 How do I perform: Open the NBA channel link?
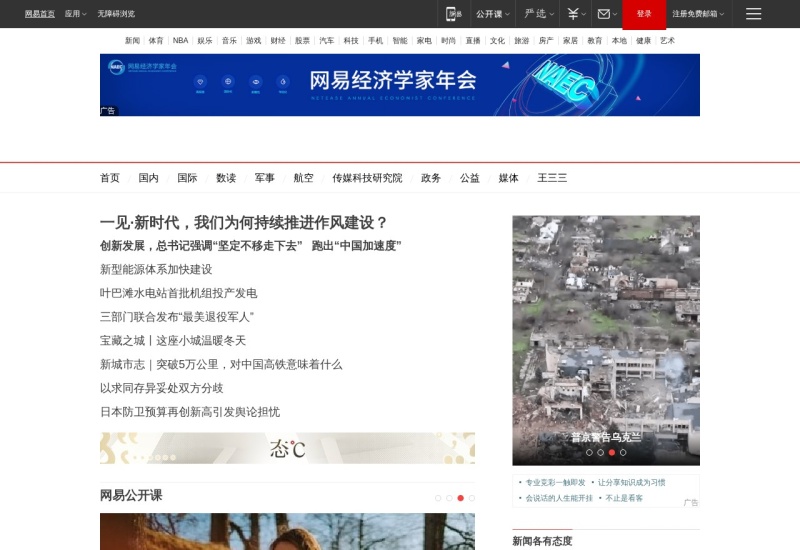[x=180, y=40]
